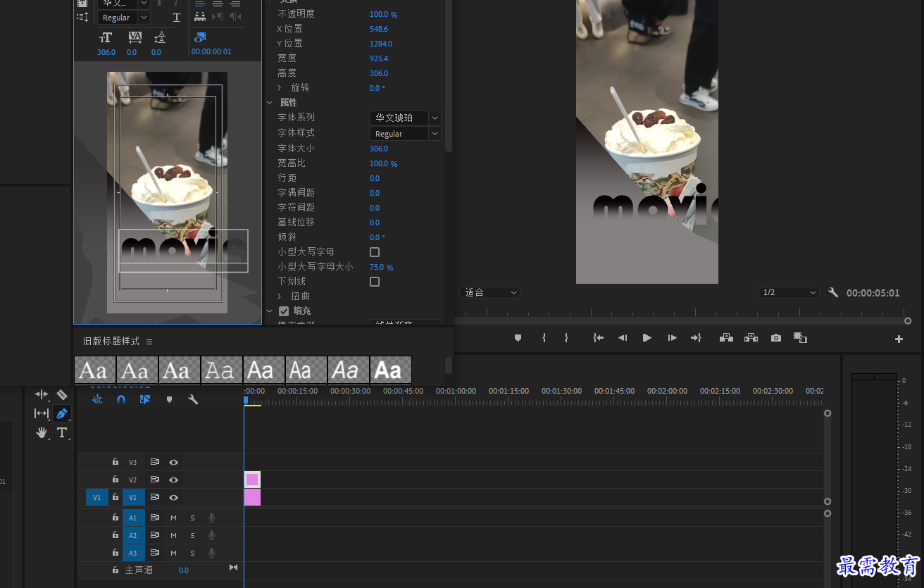The image size is (924, 588).
Task: Collapse the 填充 fill section
Action: [270, 311]
